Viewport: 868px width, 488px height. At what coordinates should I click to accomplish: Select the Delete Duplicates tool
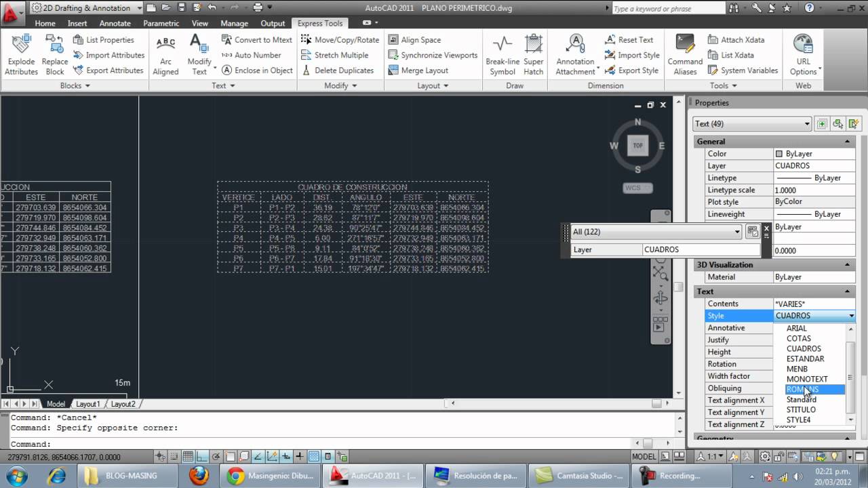pos(339,70)
